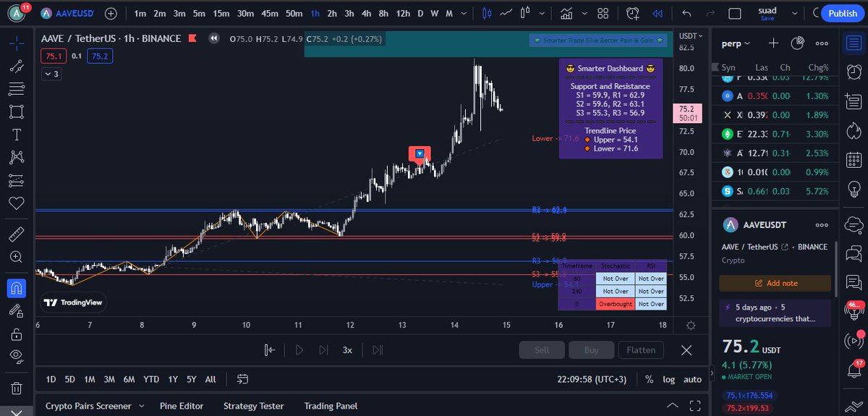Screen dimensions: 868x416
Task: Play the bar replay
Action: pyautogui.click(x=299, y=350)
